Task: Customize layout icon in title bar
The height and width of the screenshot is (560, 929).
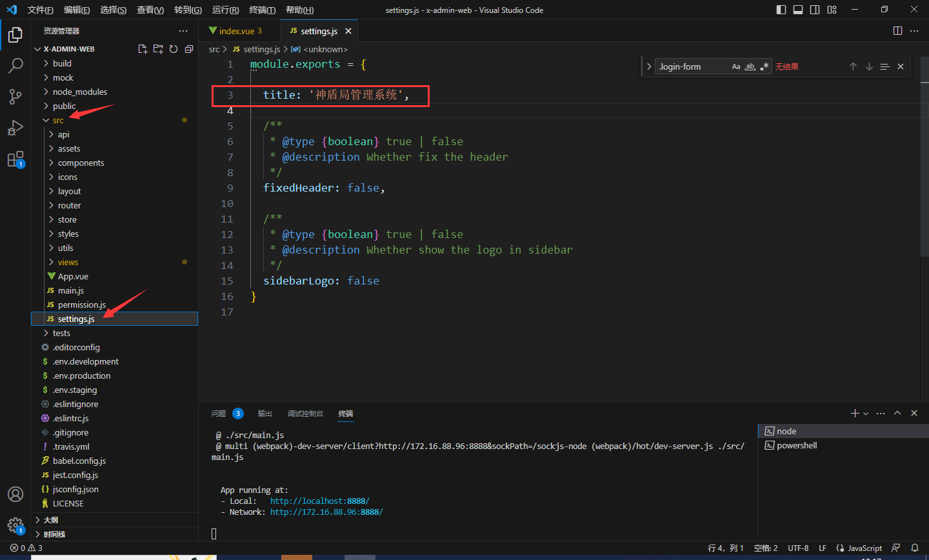Action: point(832,10)
